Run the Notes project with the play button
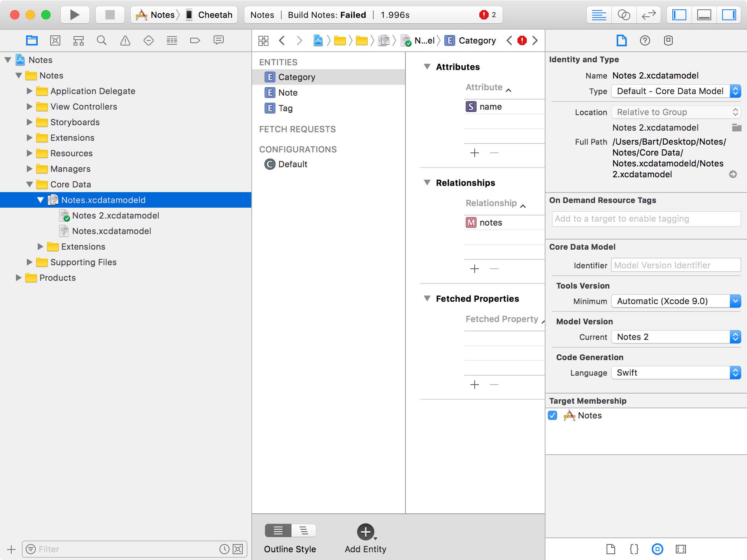Image resolution: width=747 pixels, height=560 pixels. point(74,15)
